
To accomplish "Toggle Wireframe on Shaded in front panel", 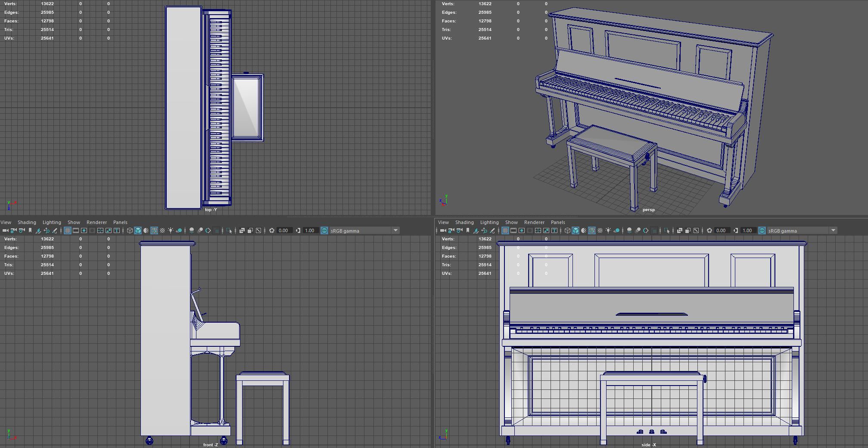I will pos(154,230).
